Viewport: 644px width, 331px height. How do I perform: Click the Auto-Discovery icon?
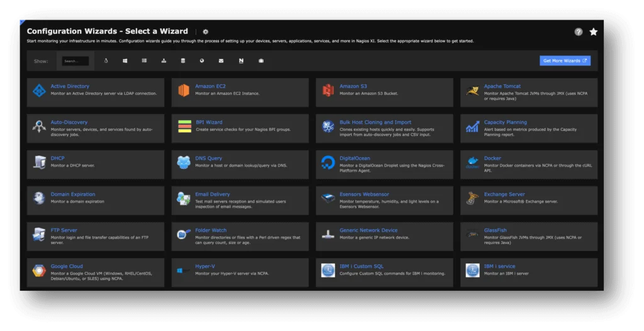pos(39,126)
